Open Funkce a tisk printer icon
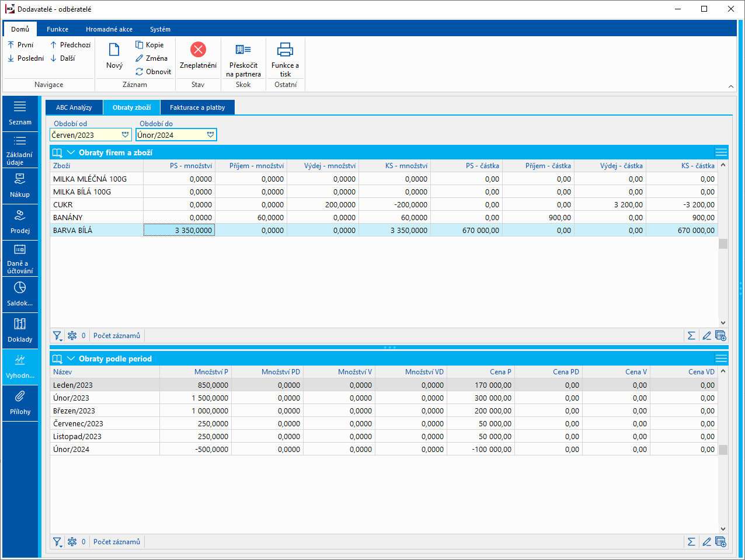The width and height of the screenshot is (745, 560). pos(285,50)
